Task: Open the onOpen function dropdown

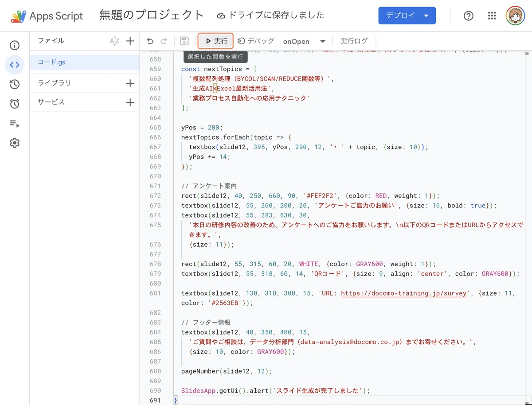Action: coord(304,41)
